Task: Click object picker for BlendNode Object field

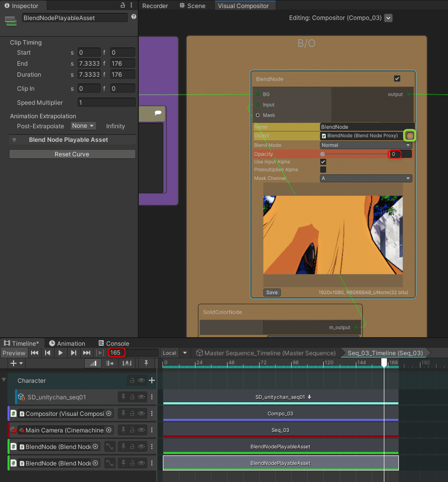Action: [410, 136]
